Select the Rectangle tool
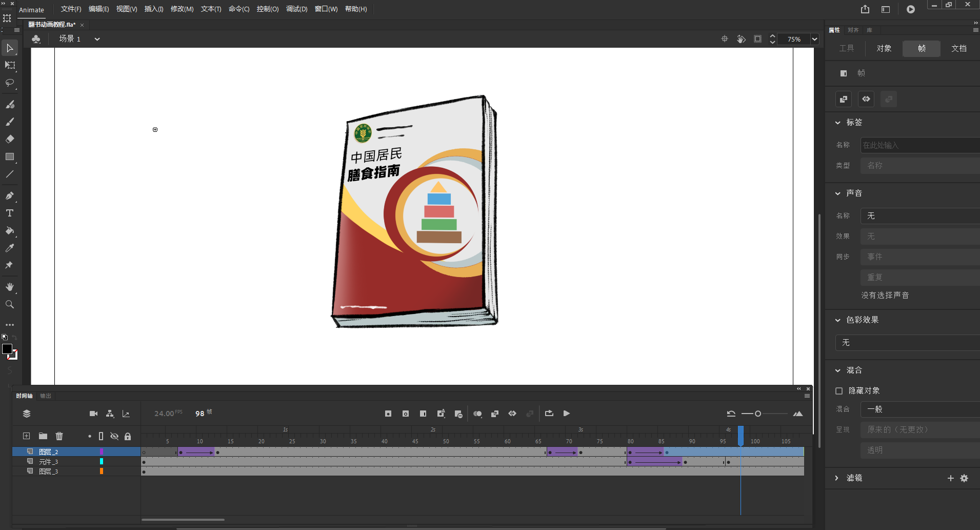 click(x=10, y=156)
